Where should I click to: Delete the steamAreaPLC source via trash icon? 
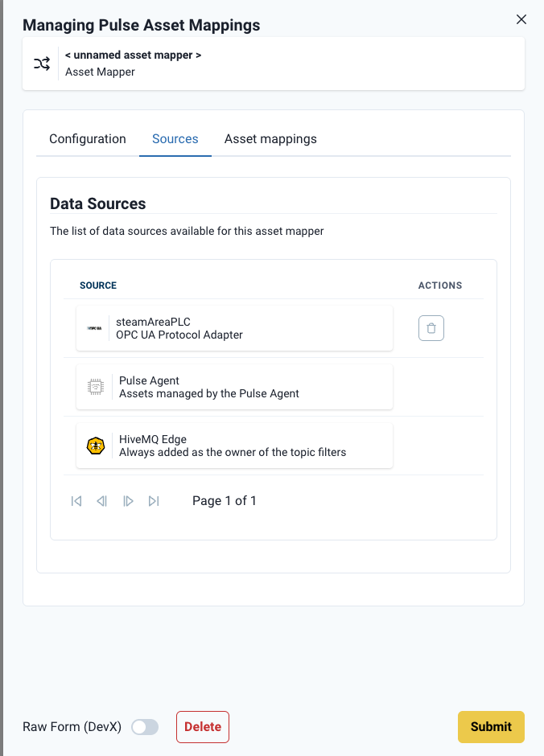tap(431, 327)
